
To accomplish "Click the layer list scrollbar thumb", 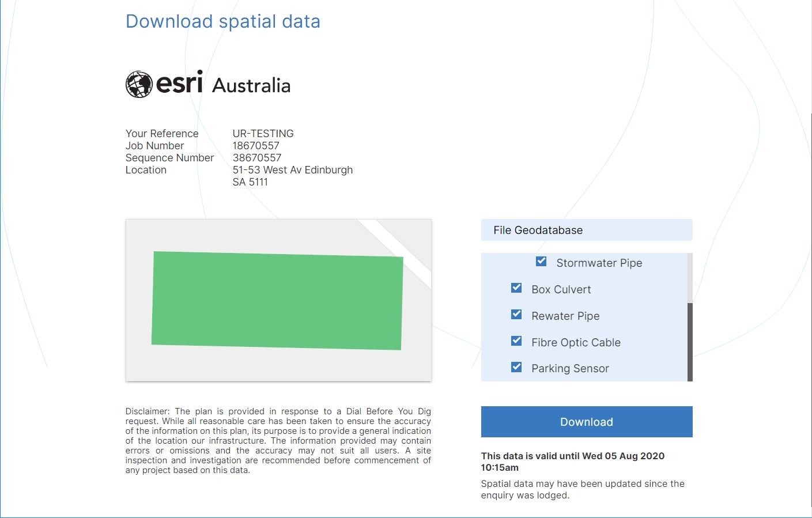I will [x=690, y=341].
